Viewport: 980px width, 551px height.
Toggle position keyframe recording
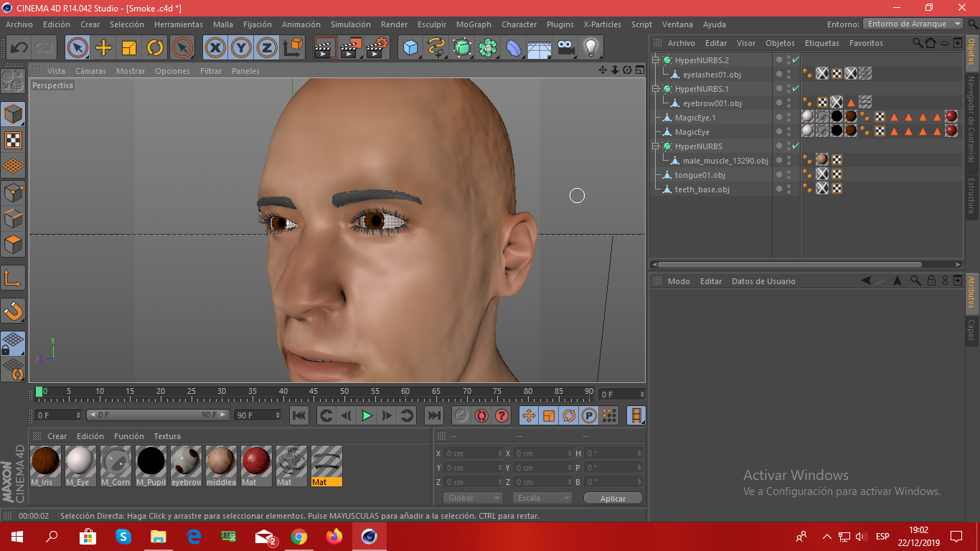pyautogui.click(x=529, y=415)
